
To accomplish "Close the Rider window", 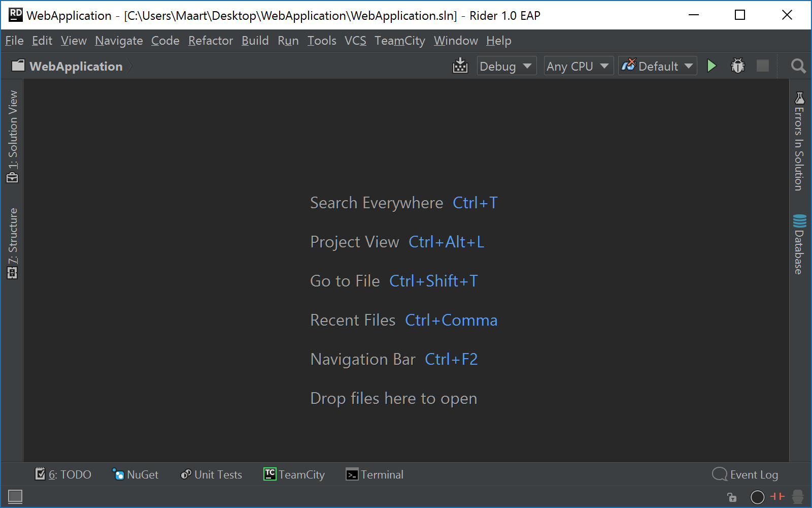I will [787, 15].
